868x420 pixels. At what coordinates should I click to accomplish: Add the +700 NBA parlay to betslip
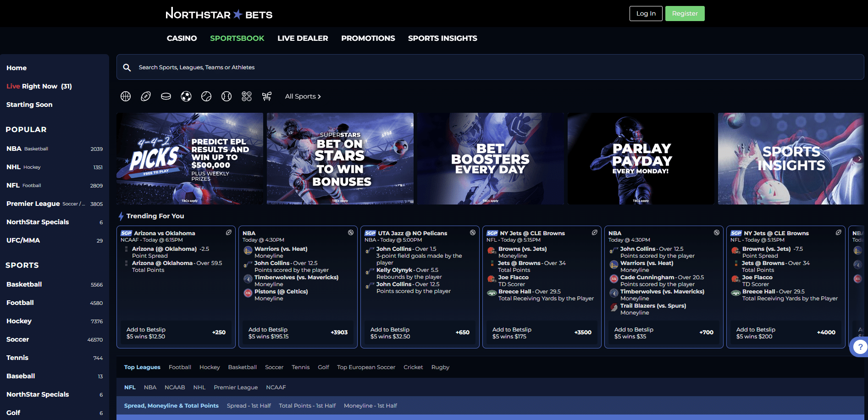(664, 333)
